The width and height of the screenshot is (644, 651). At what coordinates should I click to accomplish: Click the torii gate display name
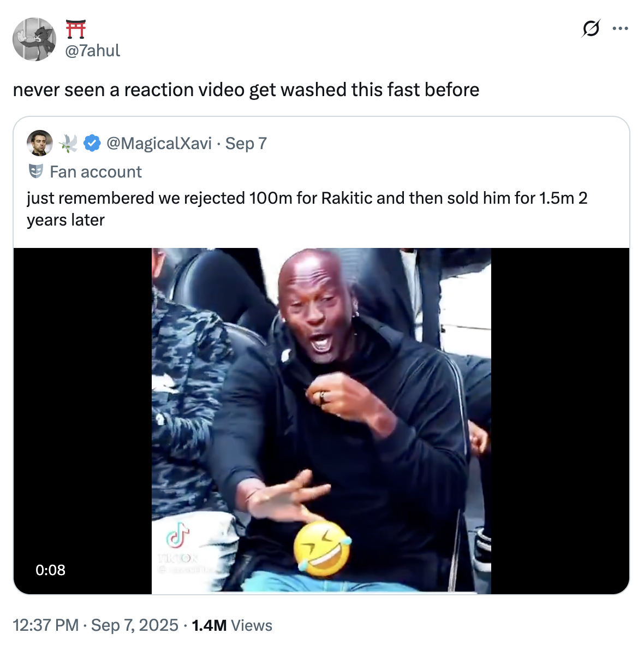pyautogui.click(x=76, y=29)
